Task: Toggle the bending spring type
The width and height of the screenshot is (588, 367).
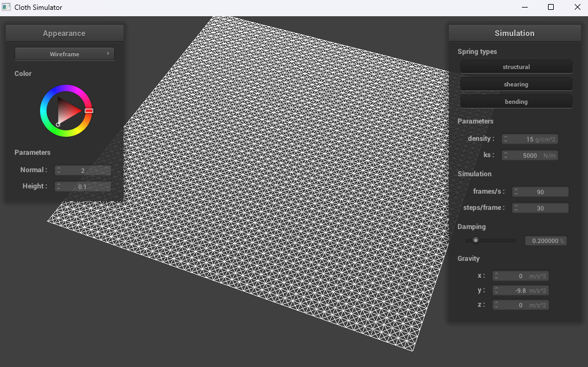Action: [516, 101]
